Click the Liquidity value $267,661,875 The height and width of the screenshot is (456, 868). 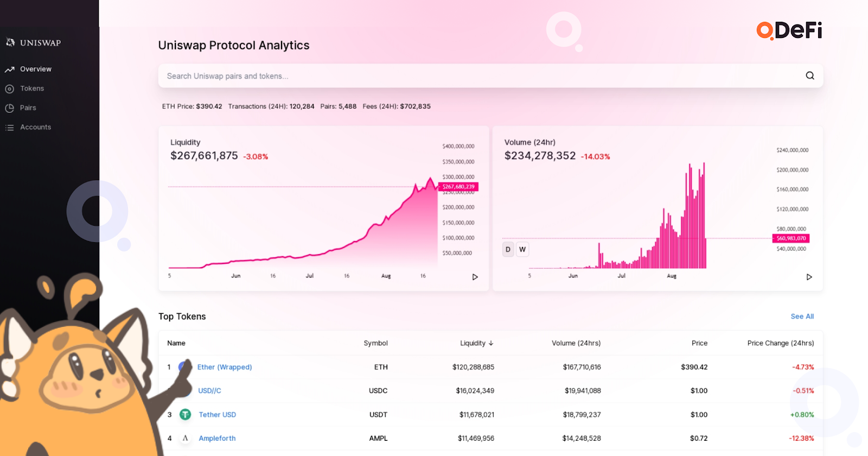click(204, 156)
